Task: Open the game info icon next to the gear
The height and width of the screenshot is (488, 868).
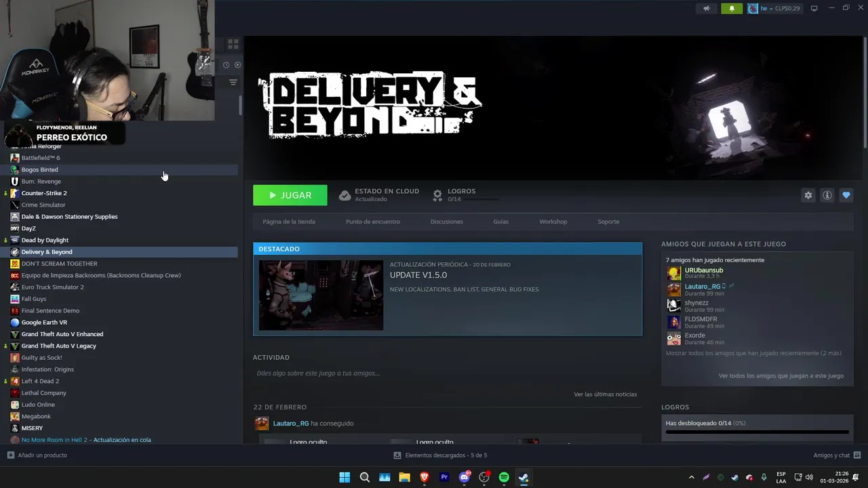Action: [x=827, y=195]
